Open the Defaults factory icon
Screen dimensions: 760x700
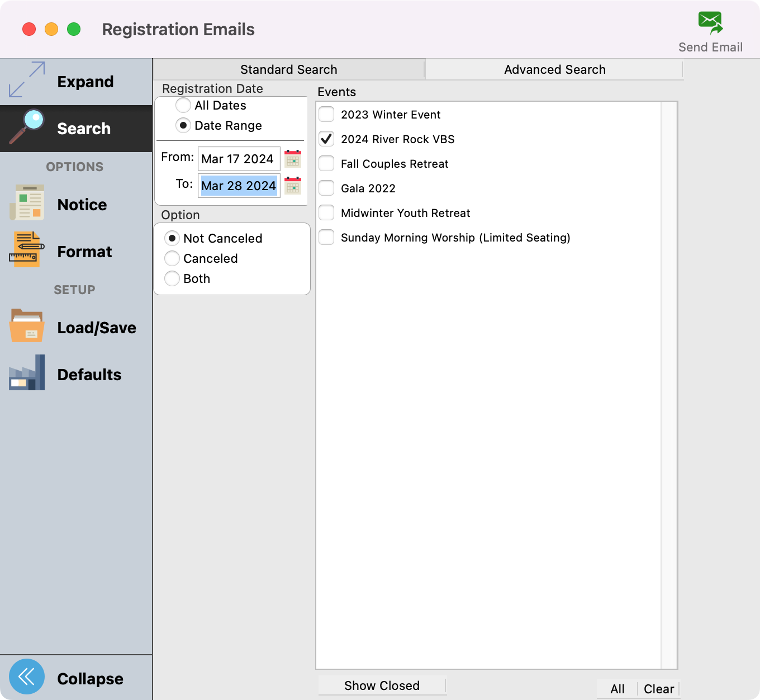[27, 373]
